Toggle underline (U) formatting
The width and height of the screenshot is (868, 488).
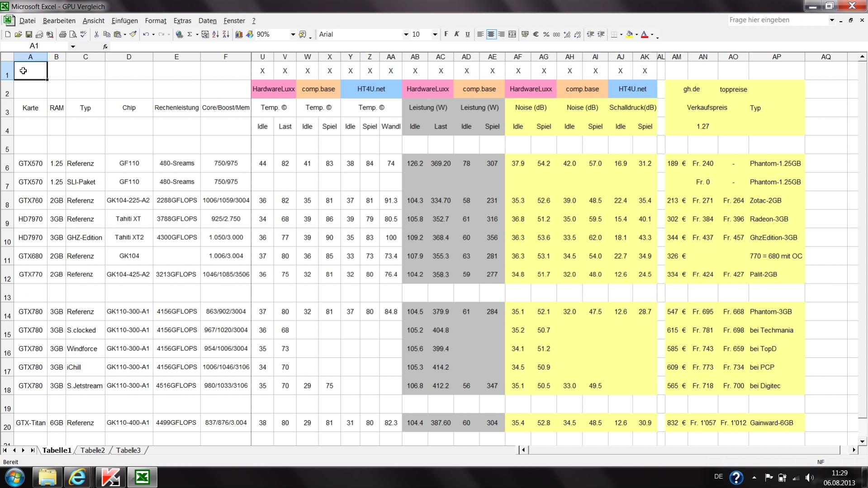(x=467, y=34)
